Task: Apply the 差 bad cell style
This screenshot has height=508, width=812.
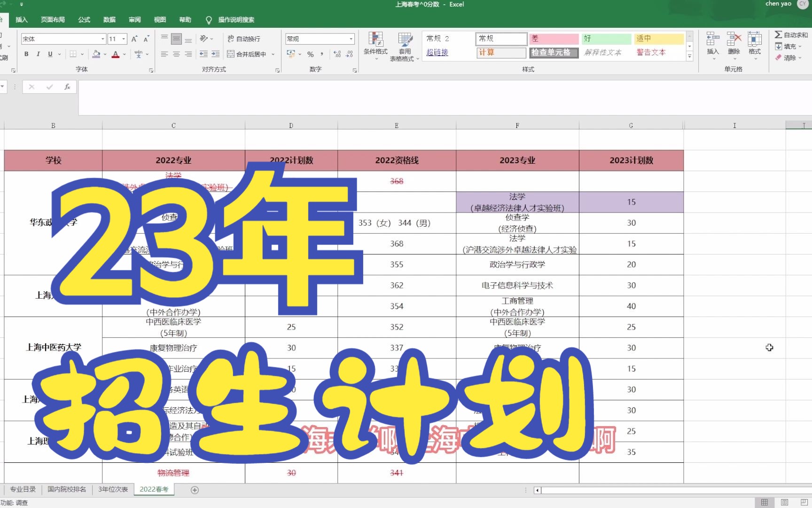Action: (x=554, y=39)
